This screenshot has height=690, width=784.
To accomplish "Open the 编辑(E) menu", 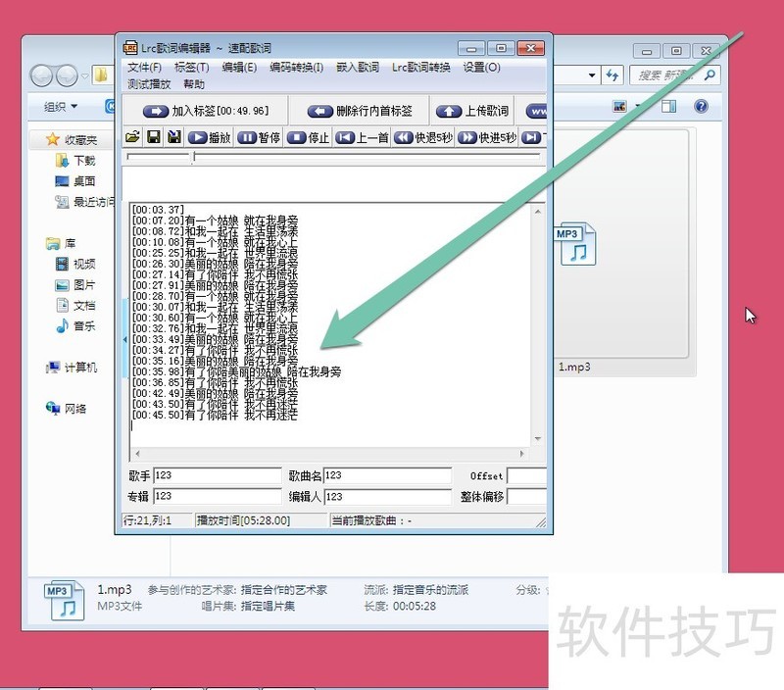I will (x=239, y=67).
